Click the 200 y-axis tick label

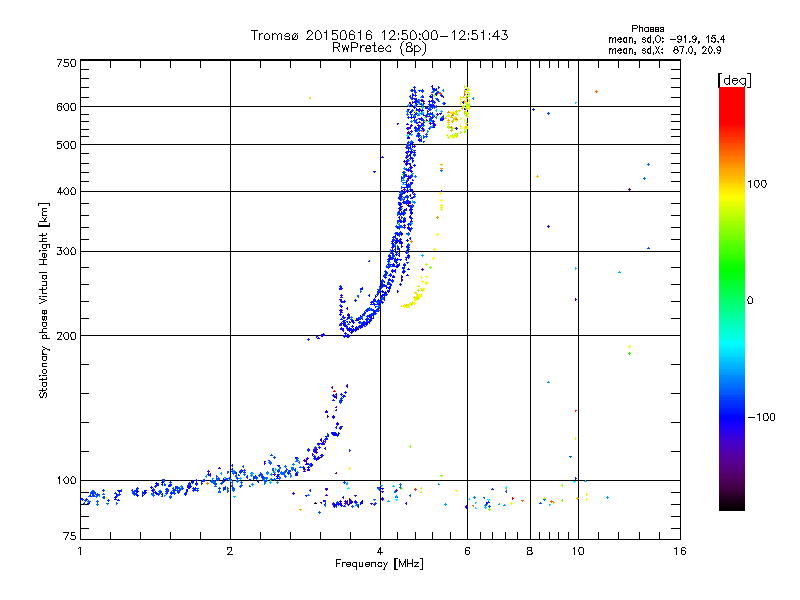66,336
